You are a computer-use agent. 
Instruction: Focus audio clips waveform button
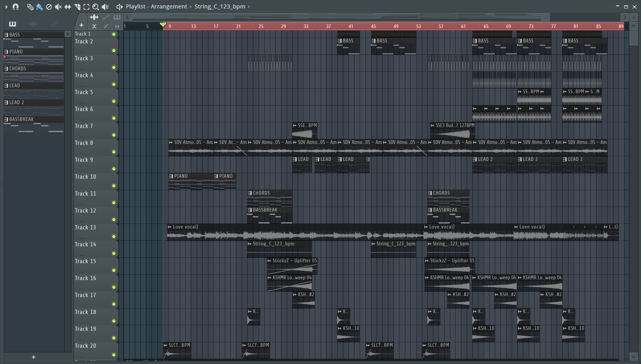[94, 17]
